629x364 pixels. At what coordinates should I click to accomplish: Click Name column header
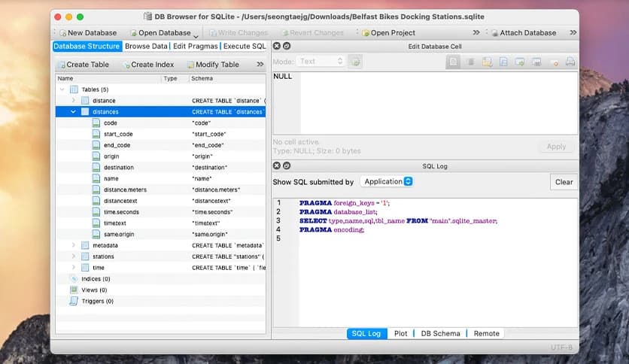[x=108, y=78]
